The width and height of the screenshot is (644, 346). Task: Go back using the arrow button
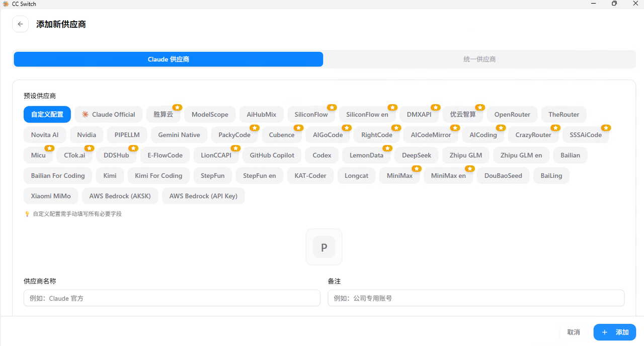tap(20, 24)
